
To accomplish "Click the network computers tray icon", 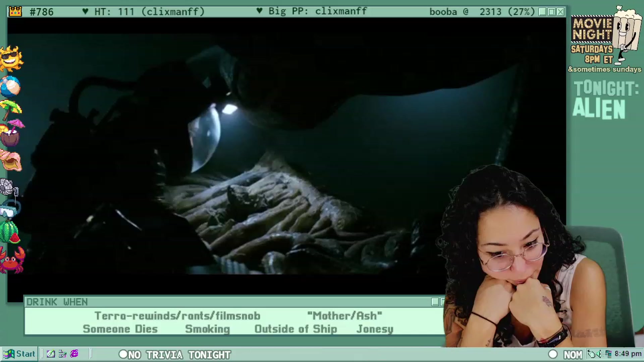I will point(608,354).
